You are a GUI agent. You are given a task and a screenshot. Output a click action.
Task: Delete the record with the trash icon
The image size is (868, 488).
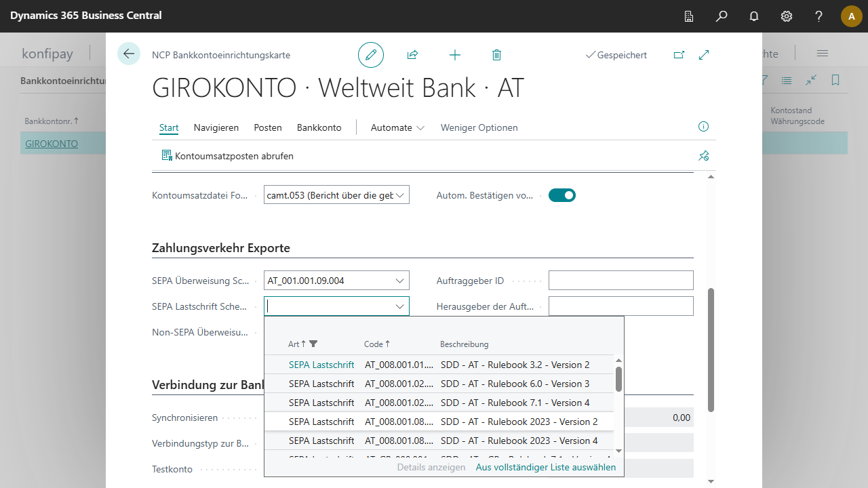coord(496,55)
